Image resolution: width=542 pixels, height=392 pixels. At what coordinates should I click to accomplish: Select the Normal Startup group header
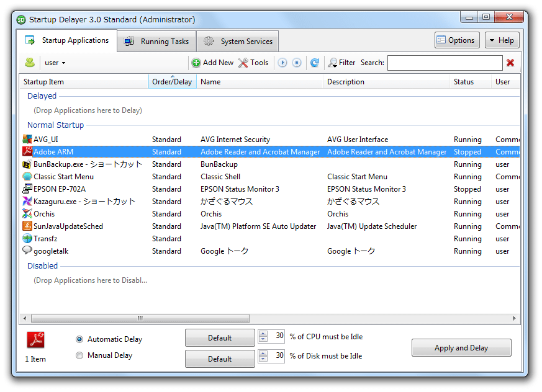[x=56, y=125]
